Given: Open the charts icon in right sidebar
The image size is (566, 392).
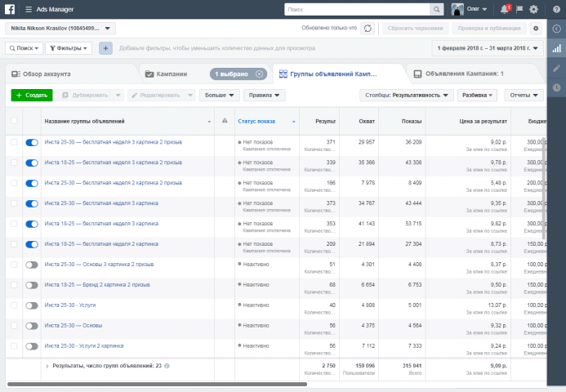Looking at the screenshot, I should (x=556, y=48).
